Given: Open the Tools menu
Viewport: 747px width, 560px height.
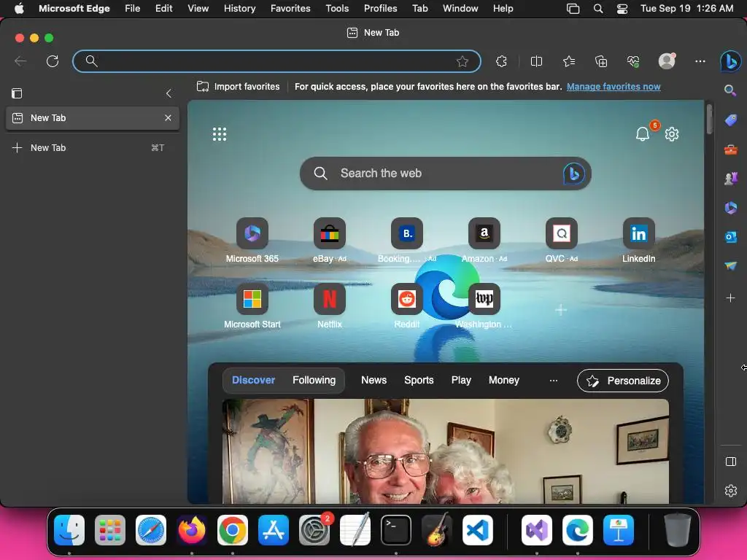Looking at the screenshot, I should (337, 8).
